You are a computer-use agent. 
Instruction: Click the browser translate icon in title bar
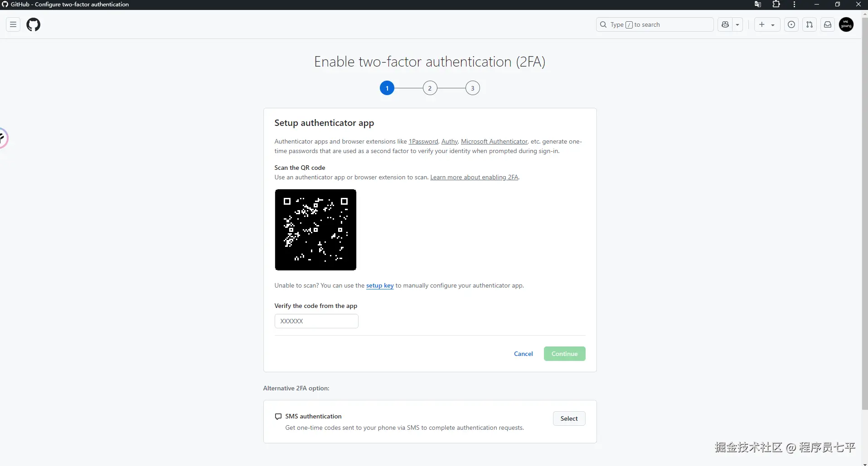757,5
